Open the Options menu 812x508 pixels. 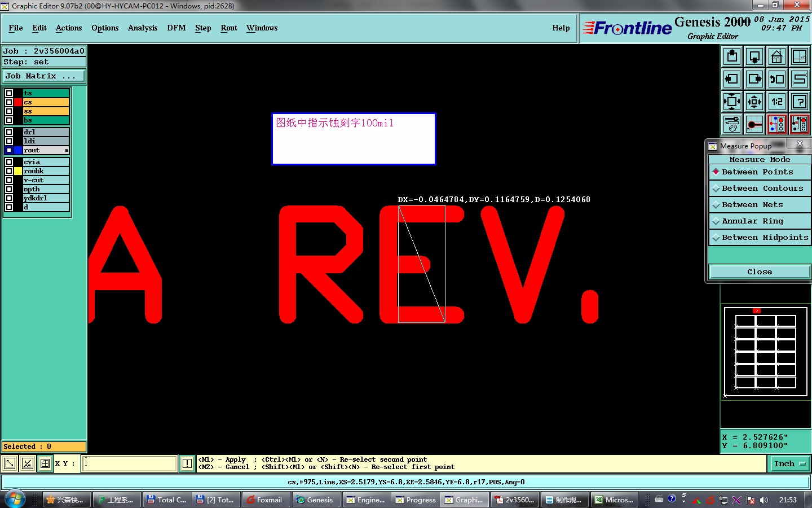105,28
